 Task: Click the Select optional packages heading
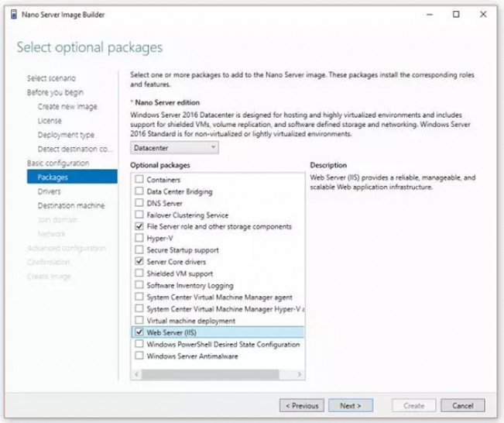(x=90, y=47)
